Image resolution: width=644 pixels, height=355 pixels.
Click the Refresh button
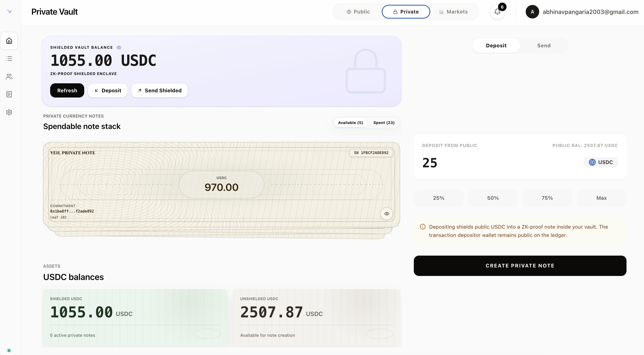click(67, 90)
